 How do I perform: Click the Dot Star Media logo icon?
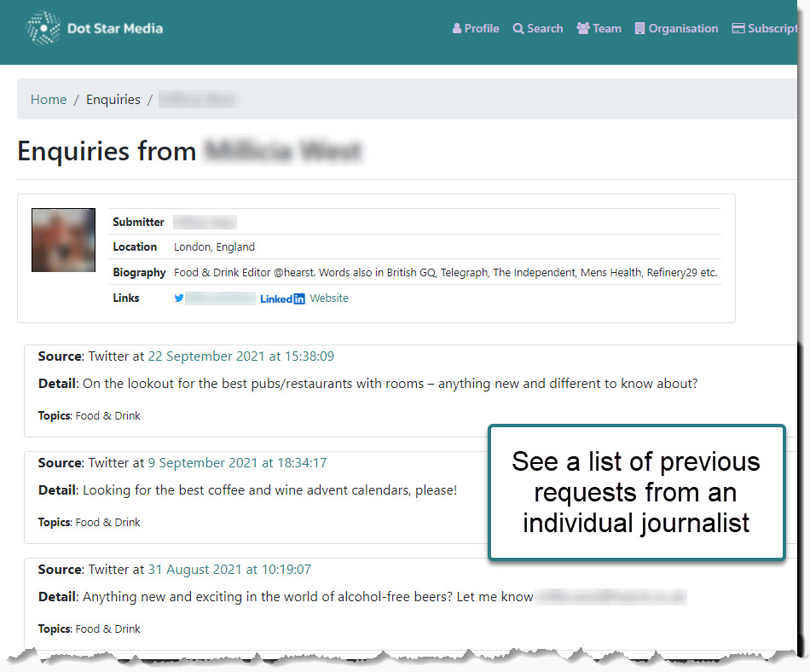[43, 28]
